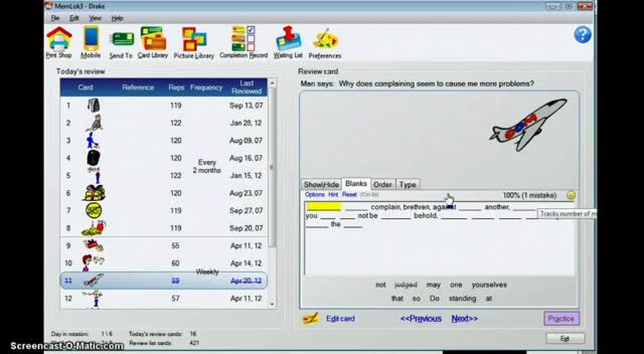Select card 7 thumbnail image

tap(94, 211)
